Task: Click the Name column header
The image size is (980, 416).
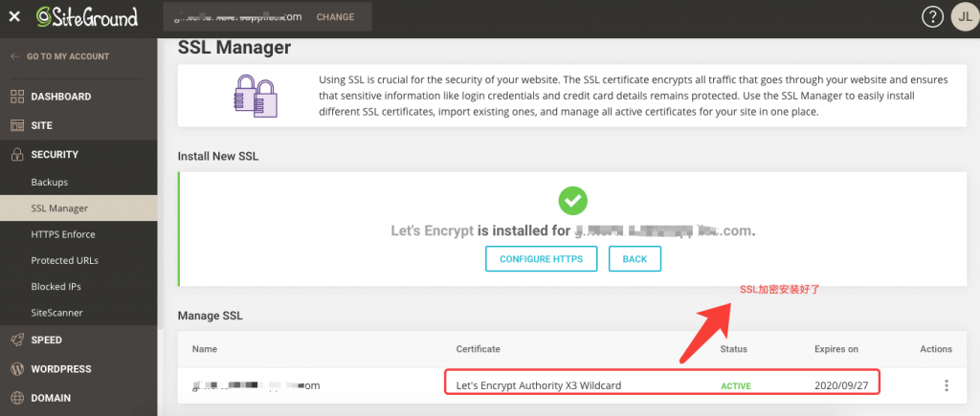Action: pos(205,349)
